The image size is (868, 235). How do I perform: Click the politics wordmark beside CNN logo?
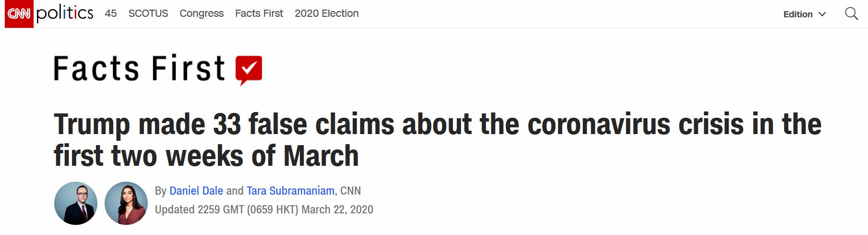tap(65, 13)
